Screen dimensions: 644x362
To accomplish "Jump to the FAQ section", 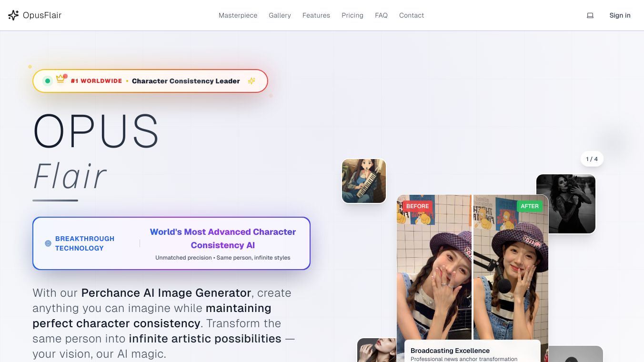I will click(381, 15).
